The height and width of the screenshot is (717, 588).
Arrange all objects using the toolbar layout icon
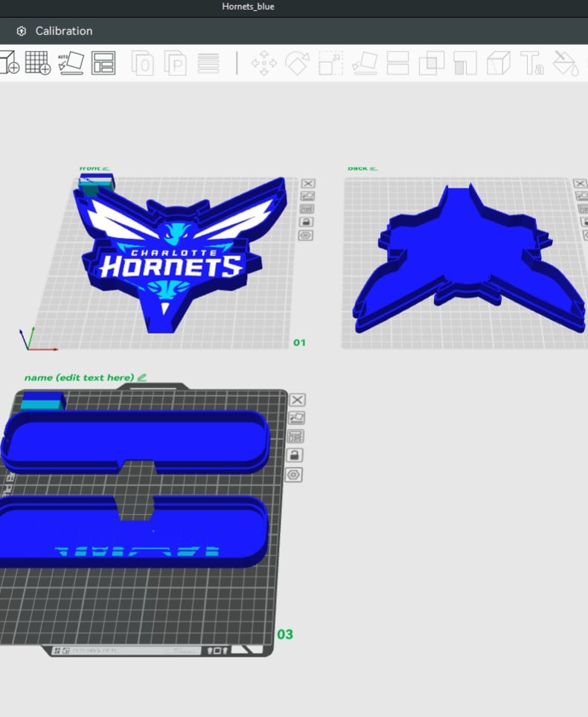103,63
